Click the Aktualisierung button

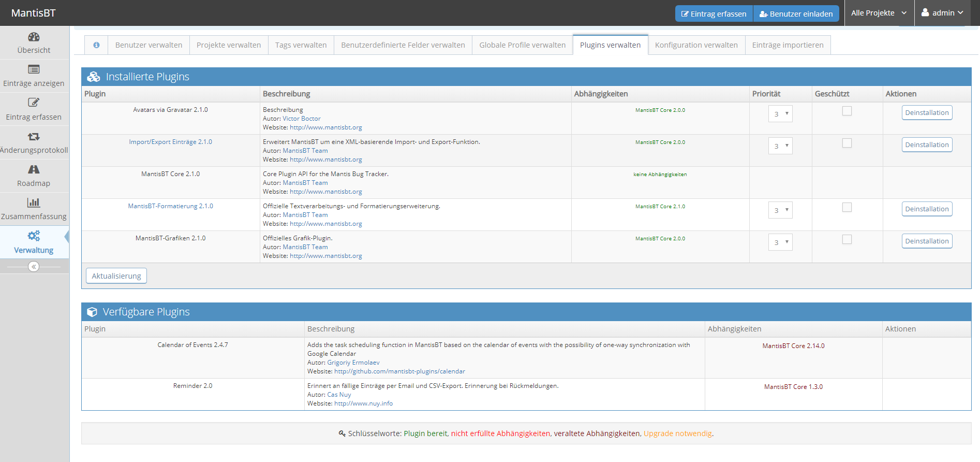click(x=116, y=276)
